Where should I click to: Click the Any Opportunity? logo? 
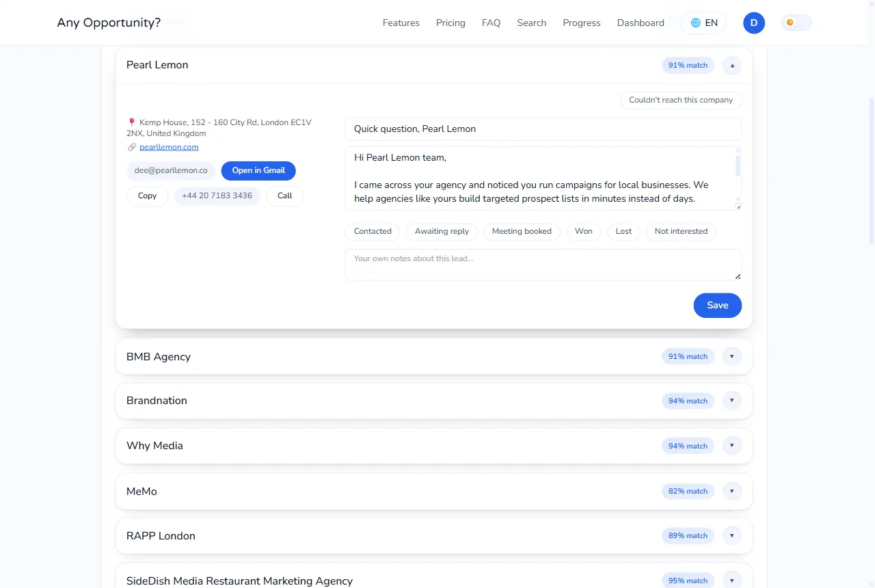pos(109,23)
